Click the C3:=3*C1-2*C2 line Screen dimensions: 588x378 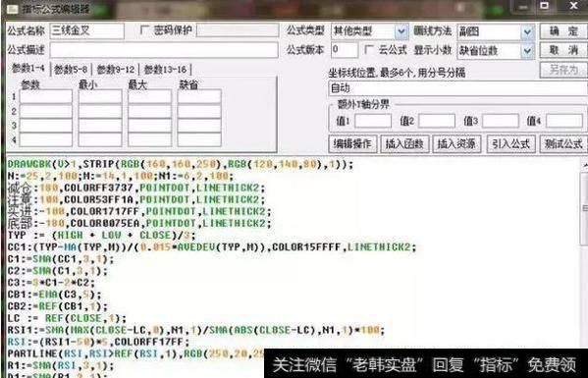click(x=51, y=283)
